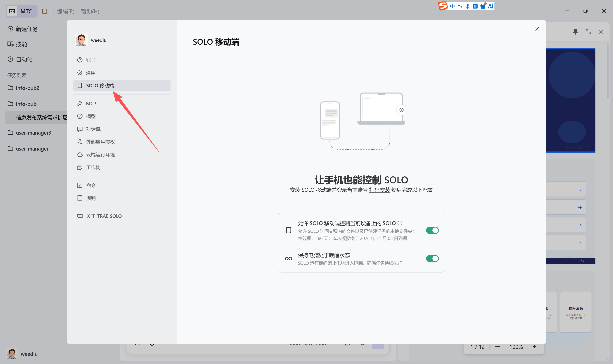
Task: Toggle 允许 SOLO 移动端控制当前设备 switch
Action: click(x=432, y=230)
